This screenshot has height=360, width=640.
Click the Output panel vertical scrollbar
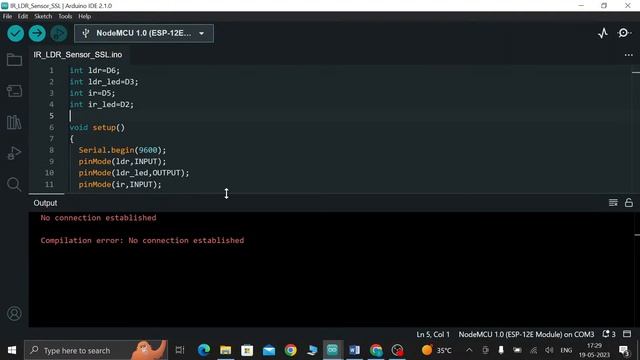click(x=636, y=269)
